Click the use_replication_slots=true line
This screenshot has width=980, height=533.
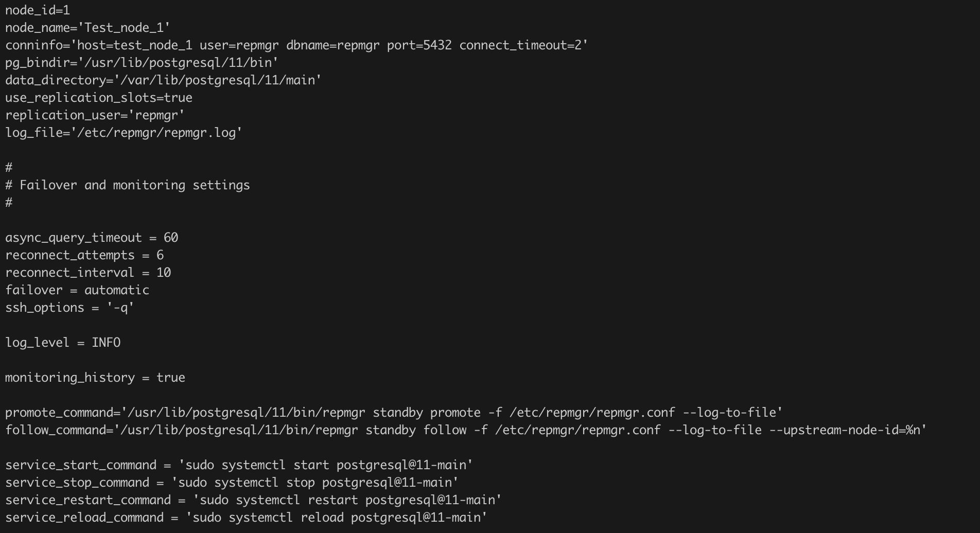(99, 98)
